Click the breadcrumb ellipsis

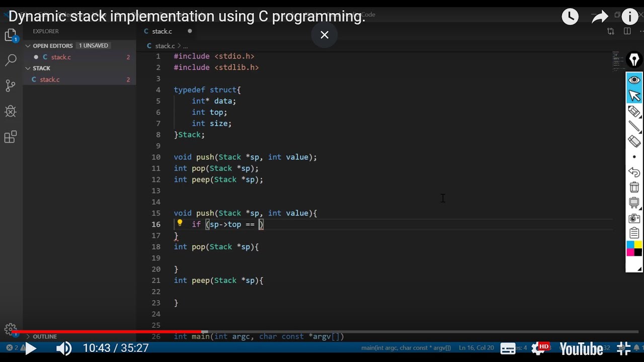point(185,46)
